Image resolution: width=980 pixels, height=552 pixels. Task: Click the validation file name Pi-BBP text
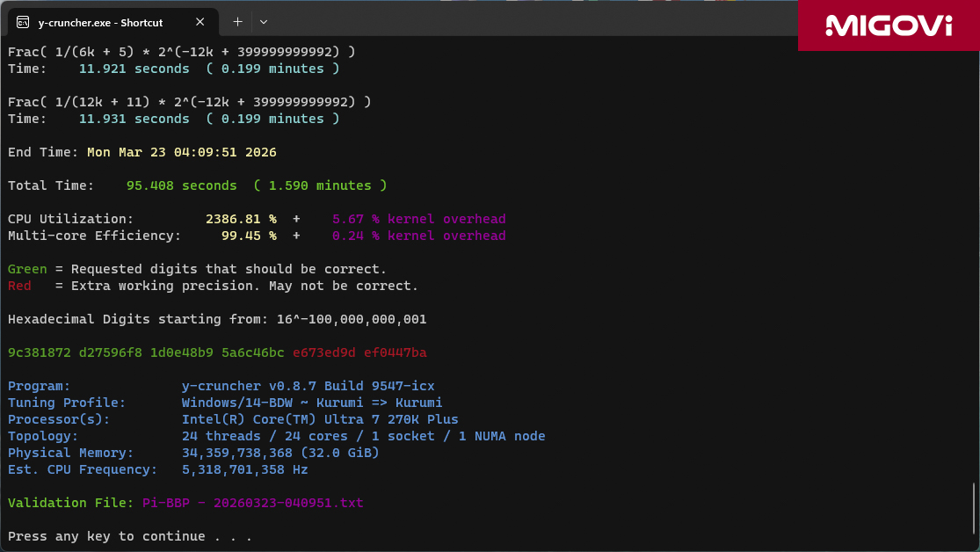(x=252, y=504)
